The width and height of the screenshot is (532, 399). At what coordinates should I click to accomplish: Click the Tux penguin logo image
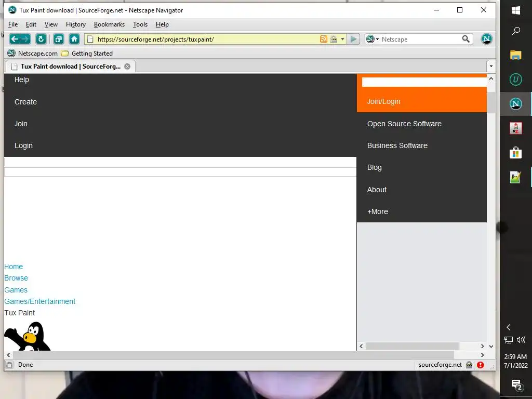click(27, 336)
